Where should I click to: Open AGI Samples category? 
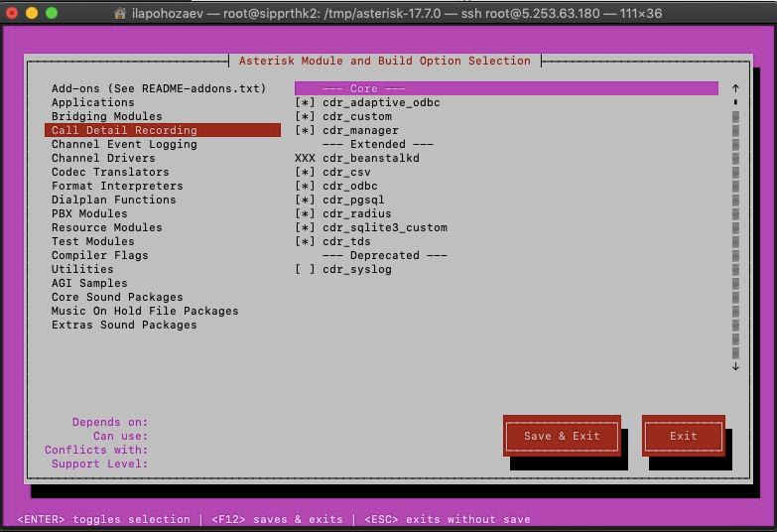(x=89, y=283)
